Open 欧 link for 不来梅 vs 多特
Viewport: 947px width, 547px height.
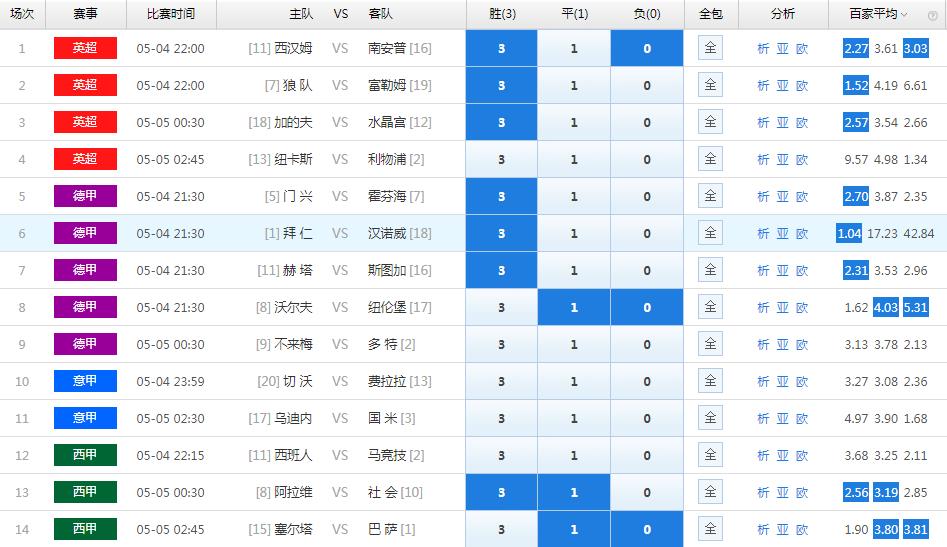click(x=802, y=344)
